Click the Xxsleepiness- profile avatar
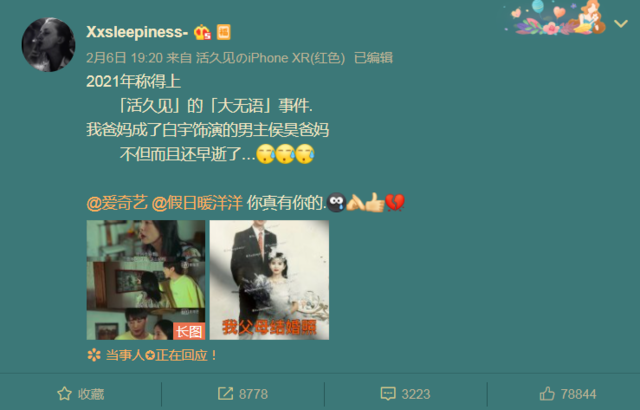The width and height of the screenshot is (640, 410). (48, 44)
